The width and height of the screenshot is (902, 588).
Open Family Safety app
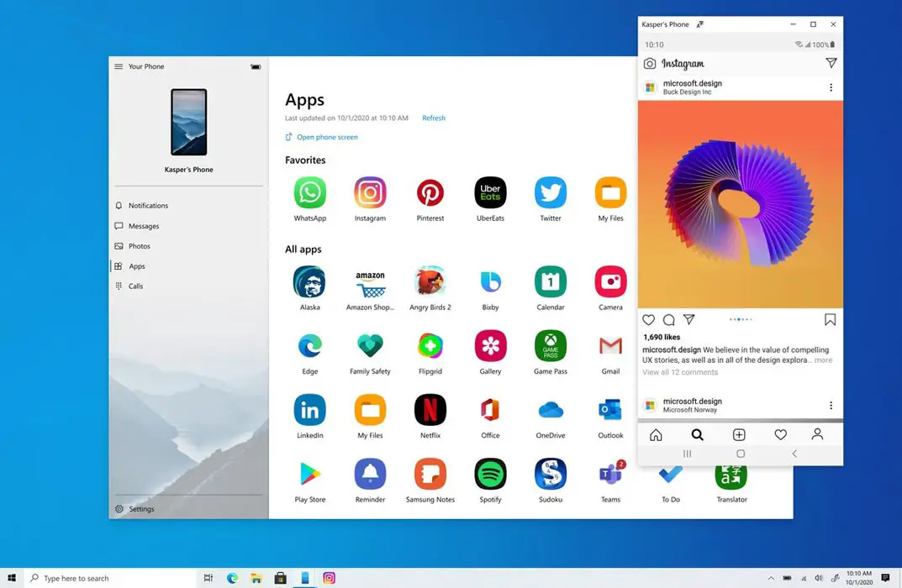coord(370,346)
